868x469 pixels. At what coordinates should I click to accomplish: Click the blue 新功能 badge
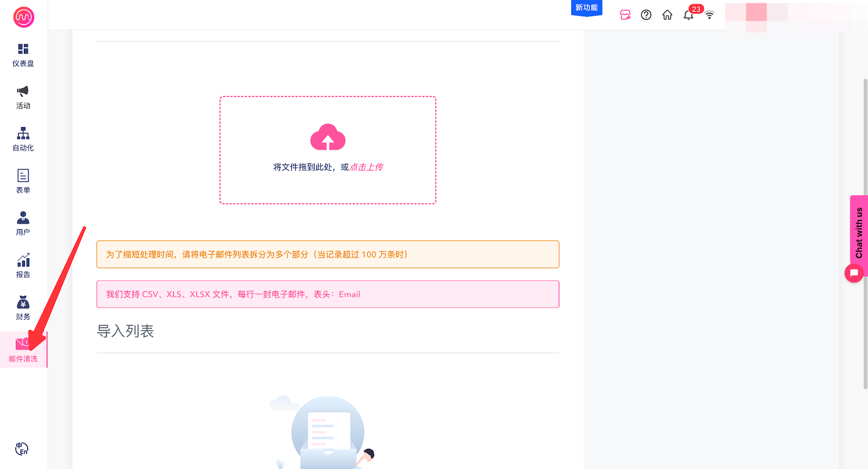point(586,8)
